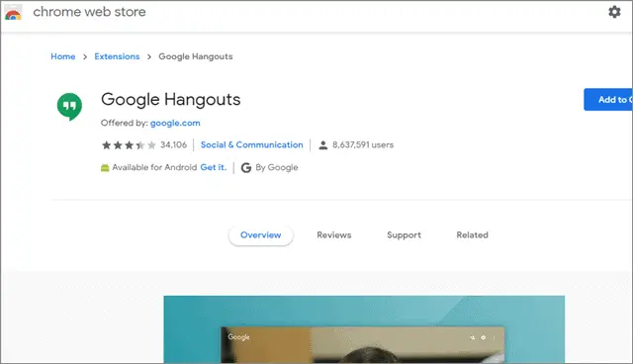
Task: Open the Social & Communication category link
Action: click(252, 144)
